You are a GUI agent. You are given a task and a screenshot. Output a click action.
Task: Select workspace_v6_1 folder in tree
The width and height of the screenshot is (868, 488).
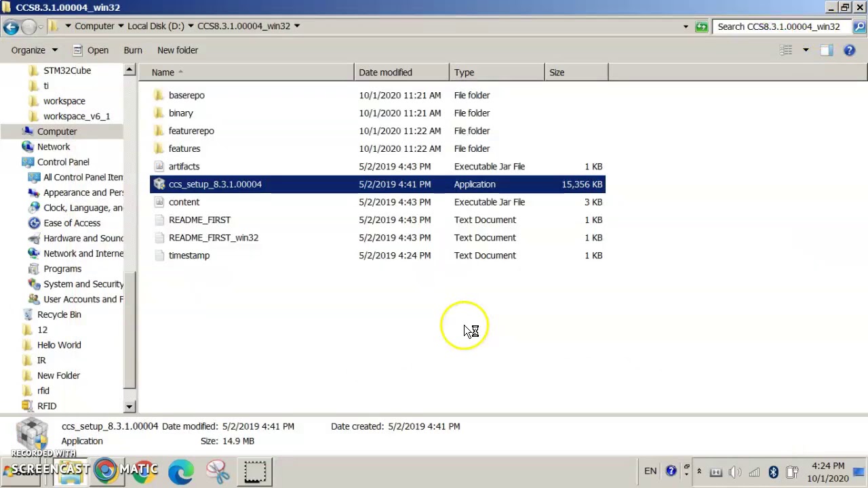77,117
